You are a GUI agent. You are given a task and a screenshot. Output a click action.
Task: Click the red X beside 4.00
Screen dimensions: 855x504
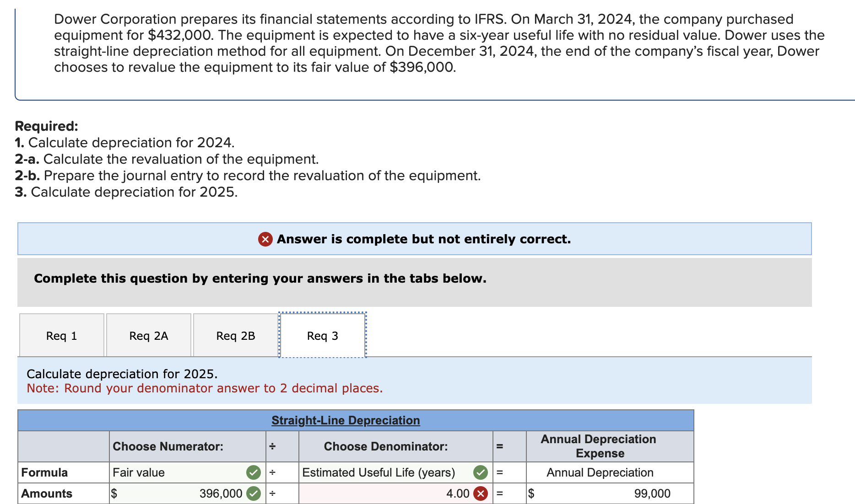click(x=480, y=493)
